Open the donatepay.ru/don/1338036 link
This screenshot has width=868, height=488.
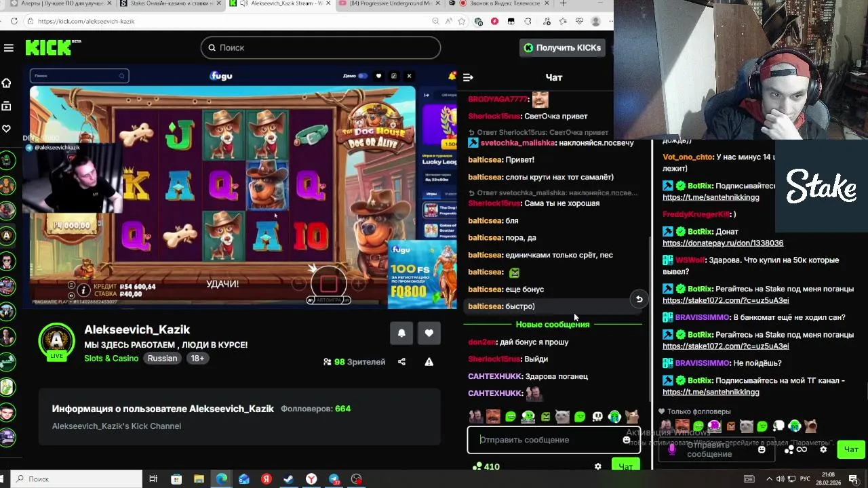point(723,243)
